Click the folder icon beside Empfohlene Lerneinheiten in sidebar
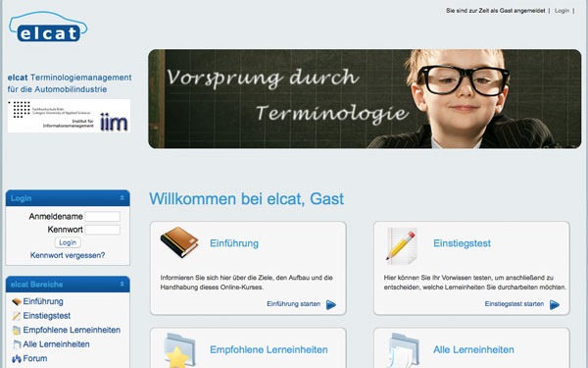588x368 pixels. pyautogui.click(x=16, y=330)
